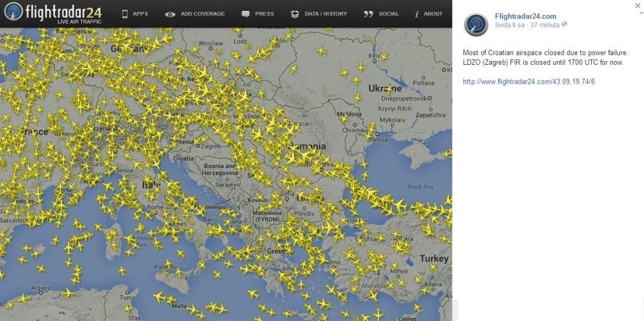Viewport: 644px width, 321px height.
Task: Click the Turkey country label on map
Action: 434,259
